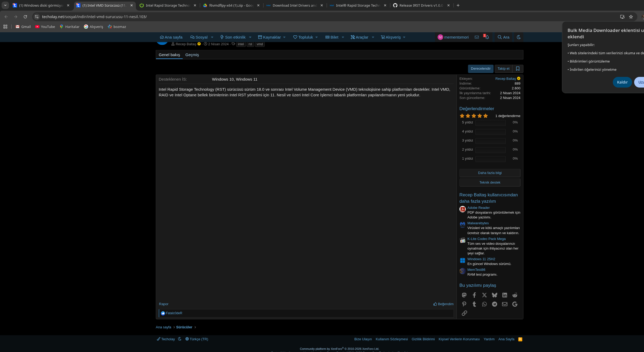This screenshot has height=352, width=644.
Task: Open tab search dropdown arrow
Action: 5,5
